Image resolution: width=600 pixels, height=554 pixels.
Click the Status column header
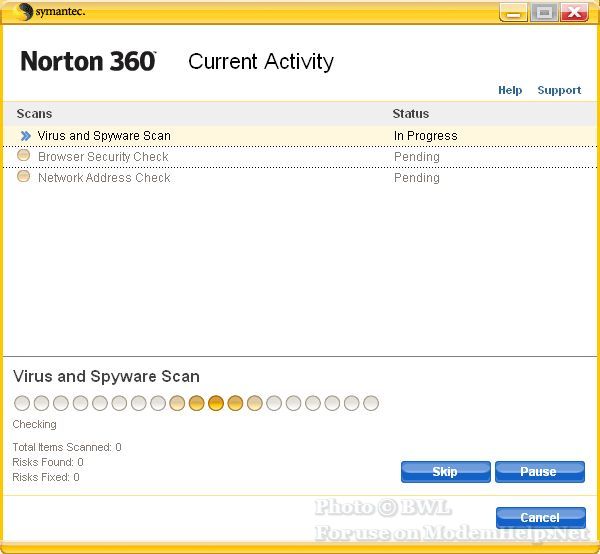tap(411, 114)
